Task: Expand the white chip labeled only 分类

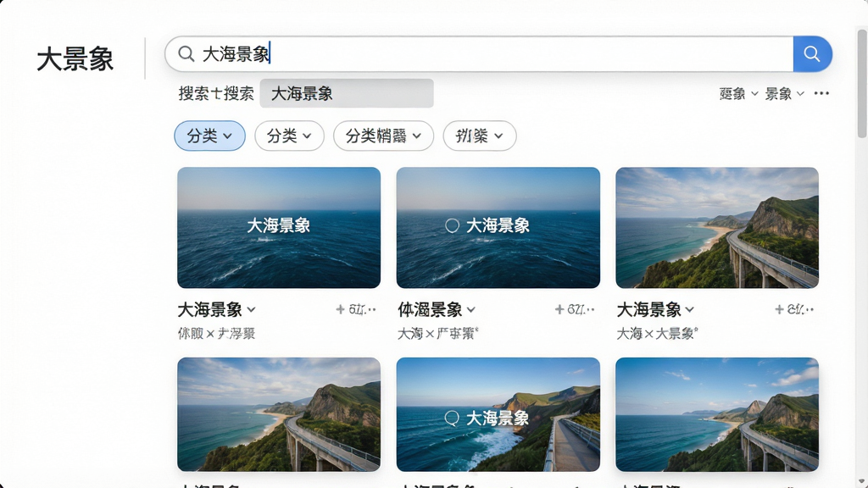Action: tap(290, 136)
